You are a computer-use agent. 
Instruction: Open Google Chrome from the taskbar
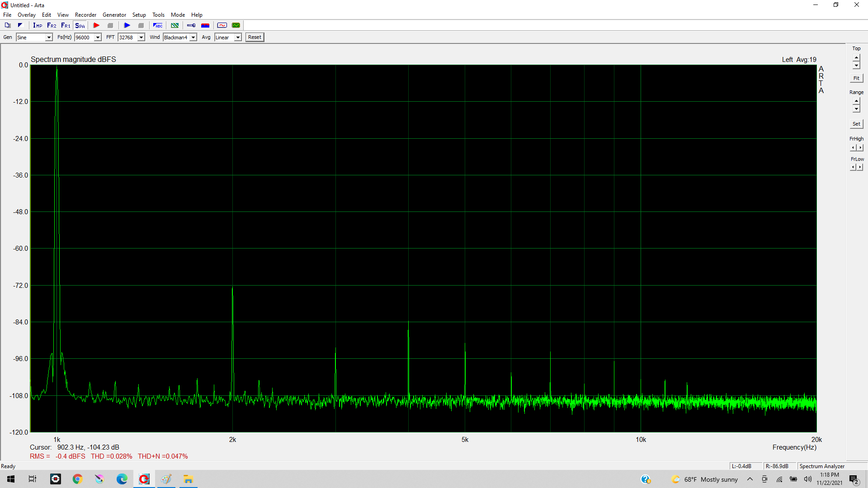tap(77, 479)
